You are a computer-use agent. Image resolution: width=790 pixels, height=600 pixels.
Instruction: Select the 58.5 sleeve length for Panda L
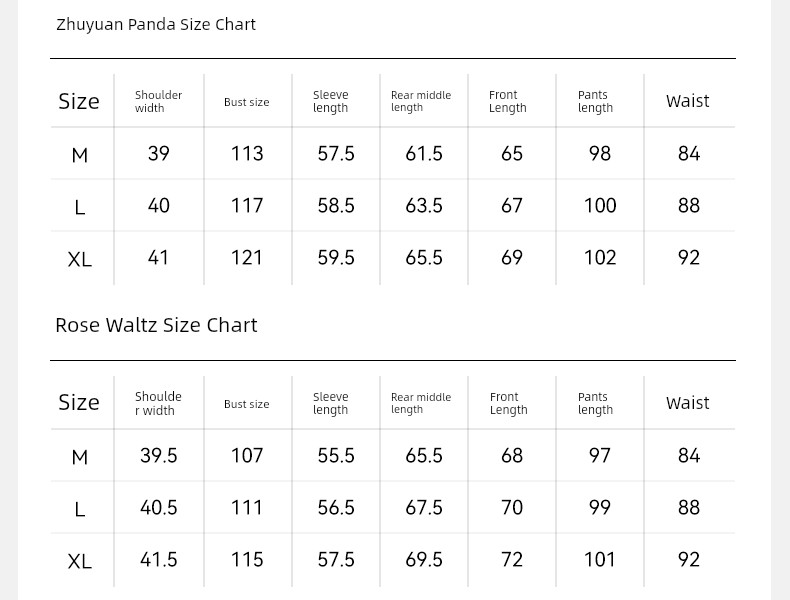(x=336, y=206)
